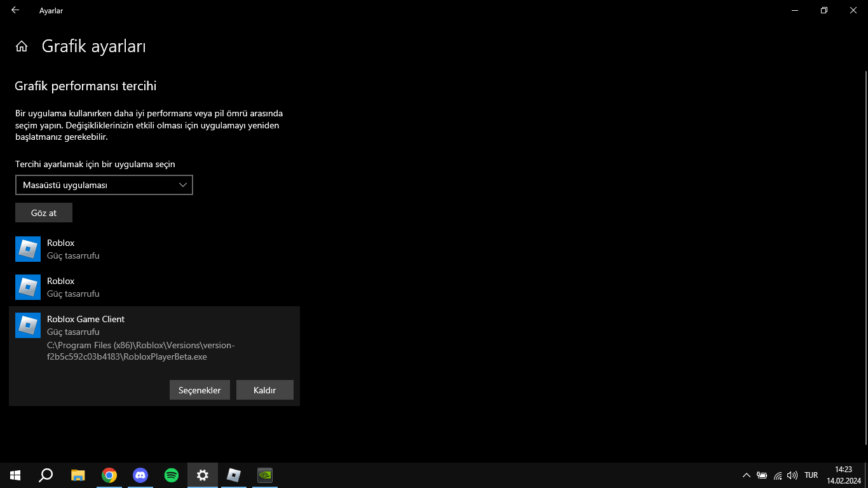
Task: Open NVIDIA app from the taskbar
Action: (x=265, y=475)
